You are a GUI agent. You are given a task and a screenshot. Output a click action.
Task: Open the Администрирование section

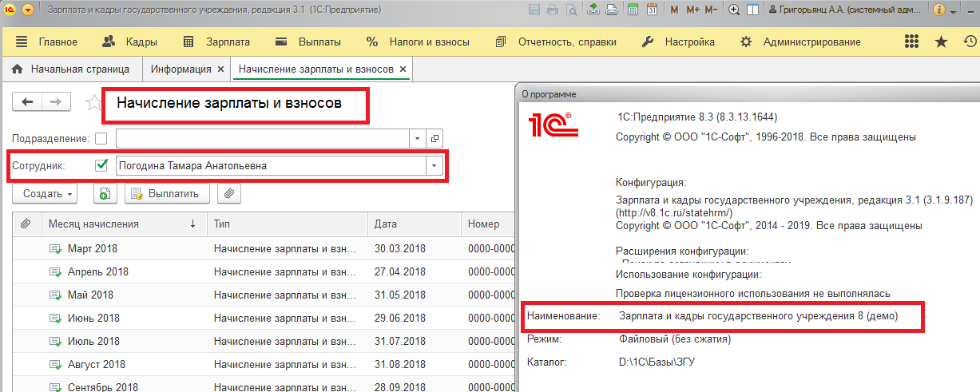click(x=801, y=42)
